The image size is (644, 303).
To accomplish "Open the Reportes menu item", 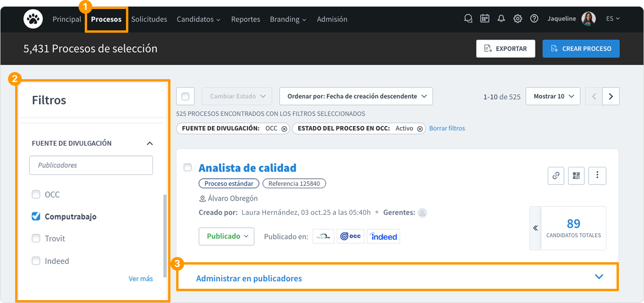I will tap(245, 19).
